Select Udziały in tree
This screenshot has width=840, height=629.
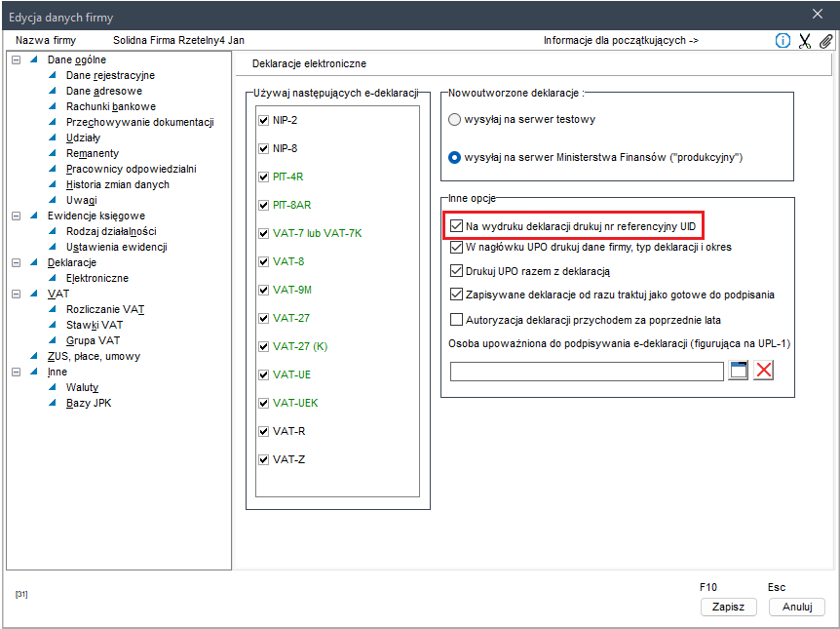tap(83, 138)
